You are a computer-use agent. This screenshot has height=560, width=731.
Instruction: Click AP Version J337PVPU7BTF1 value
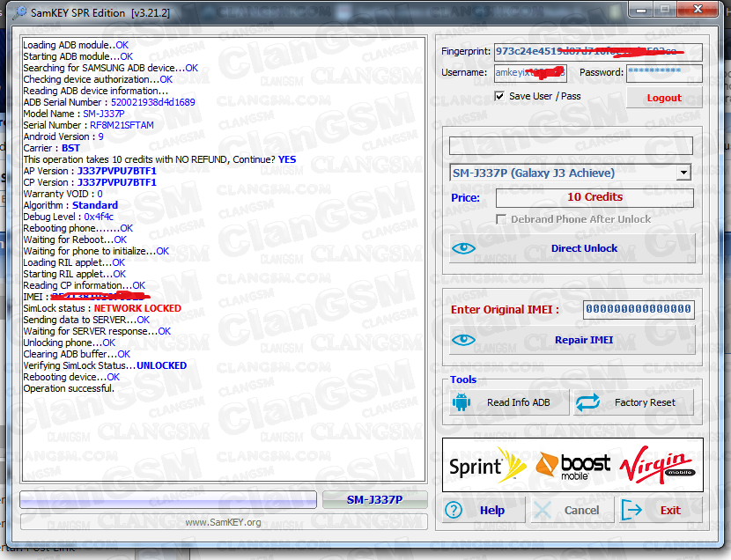[116, 171]
